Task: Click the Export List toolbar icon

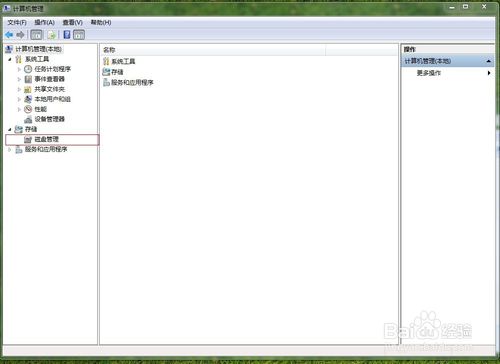Action: pos(51,35)
